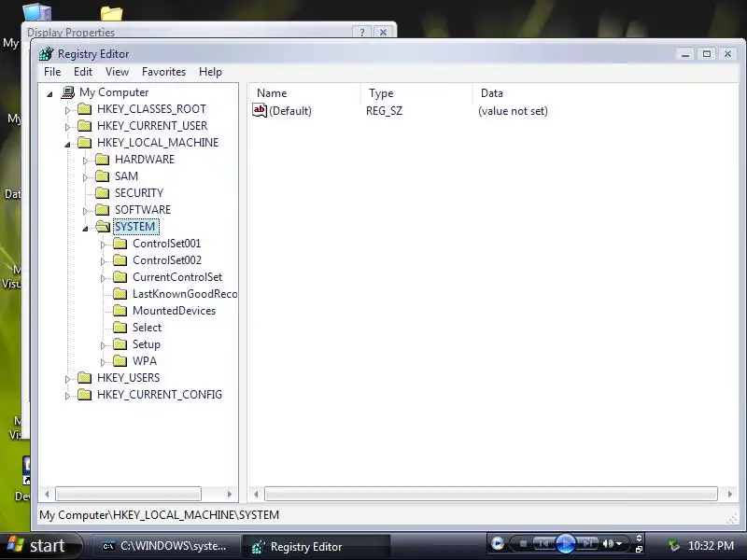Open the File menu
Screen dimensions: 747x560
tap(52, 72)
